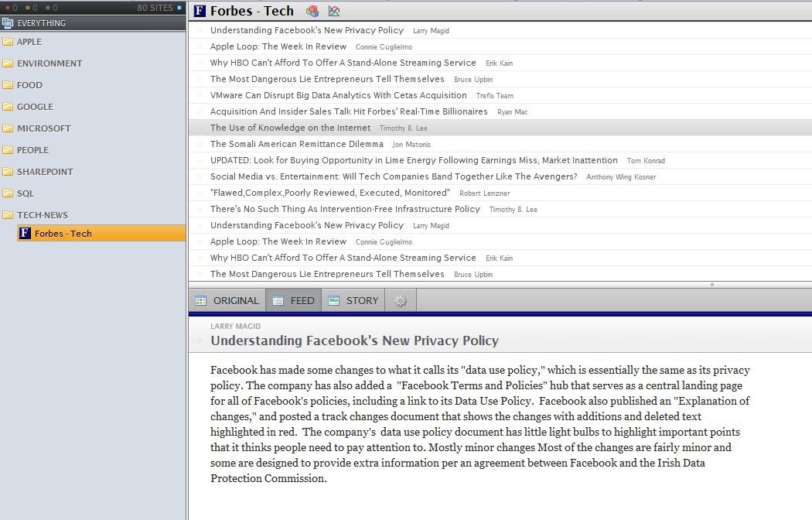Open UPDATED: Look for Buying Opportunity headline
This screenshot has width=812, height=520.
point(414,160)
